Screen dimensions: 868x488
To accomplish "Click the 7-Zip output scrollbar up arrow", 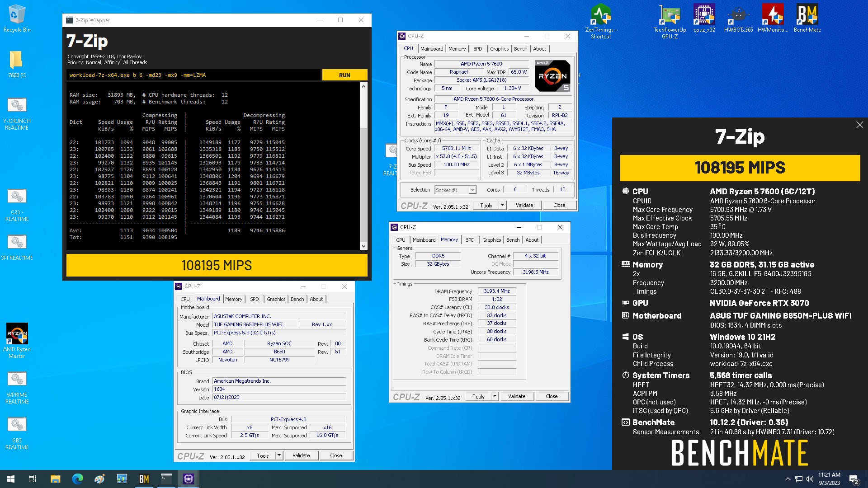I will [x=363, y=86].
